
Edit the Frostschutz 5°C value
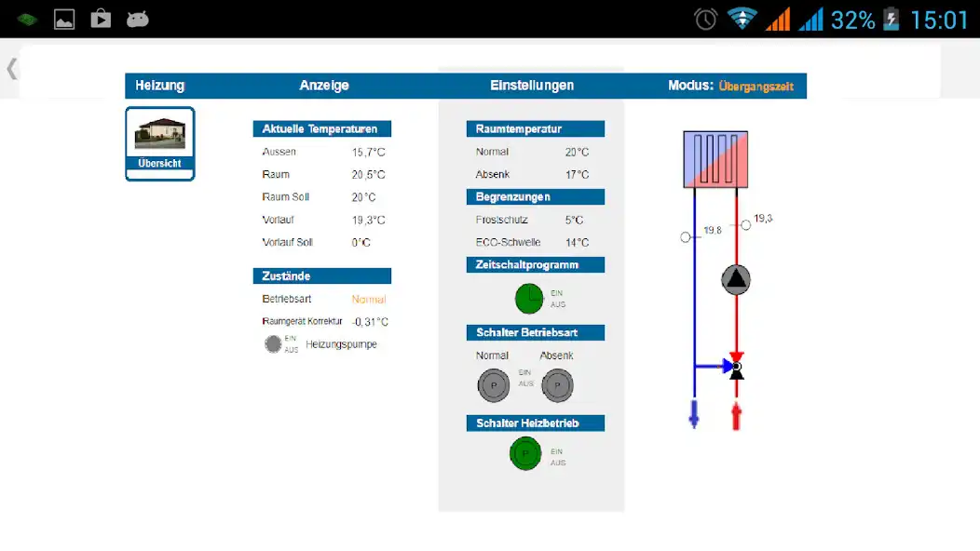click(574, 220)
